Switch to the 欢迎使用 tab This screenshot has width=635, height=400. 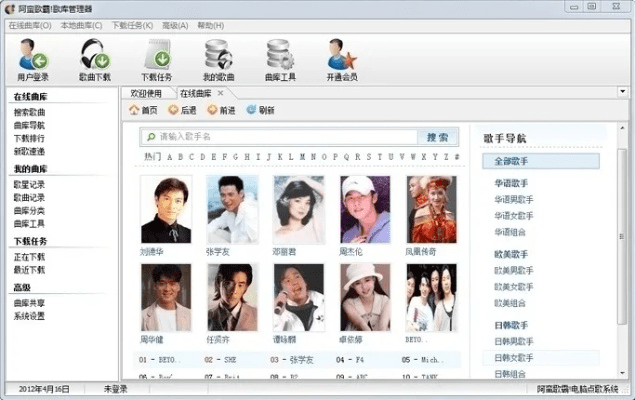pyautogui.click(x=146, y=93)
